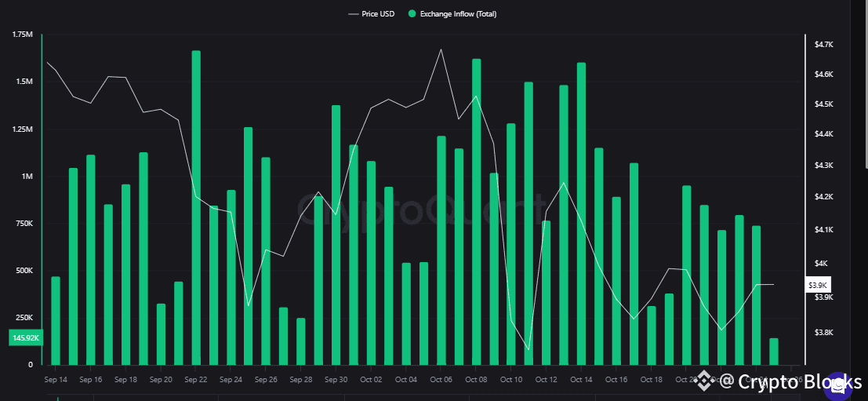The width and height of the screenshot is (868, 401).
Task: Click the 1.25M inflow axis label
Action: tap(23, 129)
